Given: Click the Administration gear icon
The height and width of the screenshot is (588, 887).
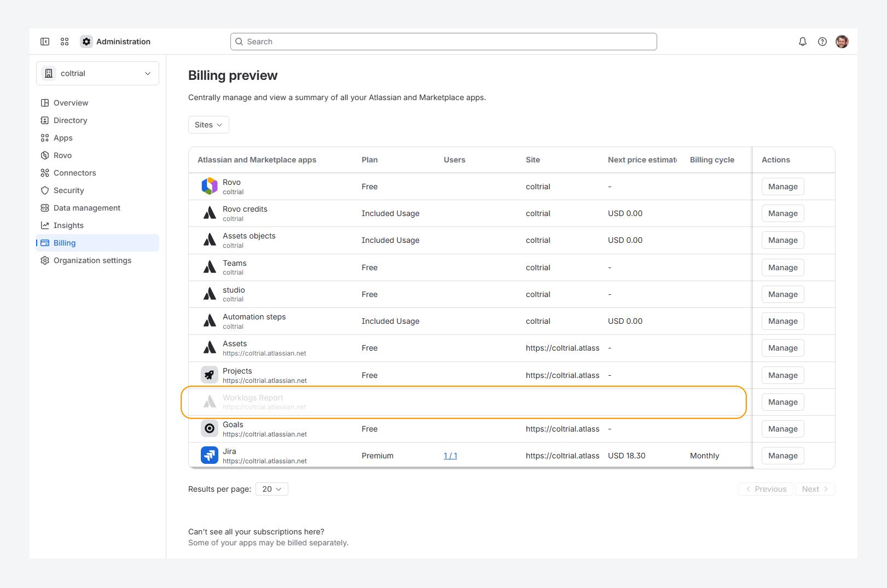Looking at the screenshot, I should (x=86, y=42).
